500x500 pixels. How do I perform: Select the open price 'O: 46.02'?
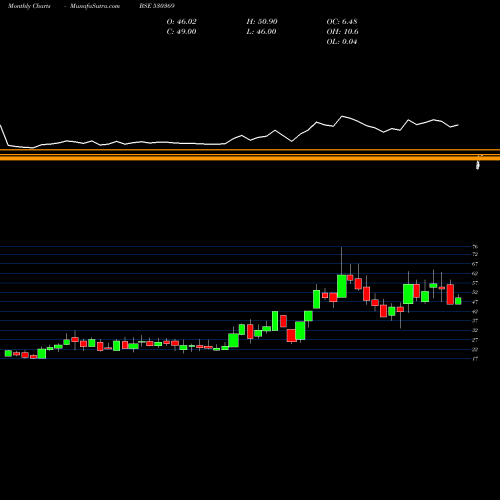(x=182, y=22)
